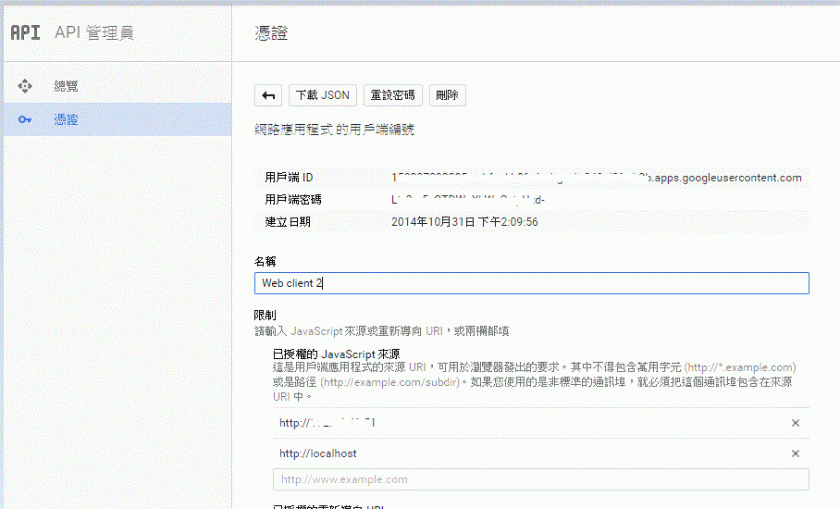The image size is (840, 509).
Task: Click the 下載 JSON button
Action: (322, 95)
